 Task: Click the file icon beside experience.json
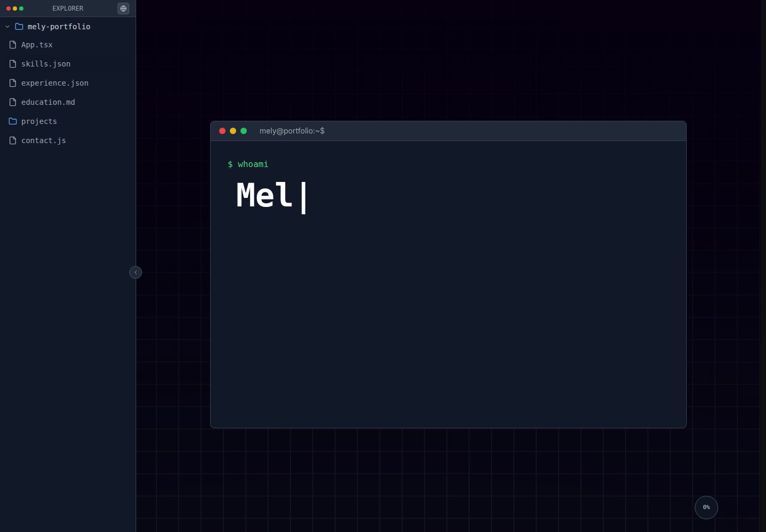pyautogui.click(x=13, y=83)
